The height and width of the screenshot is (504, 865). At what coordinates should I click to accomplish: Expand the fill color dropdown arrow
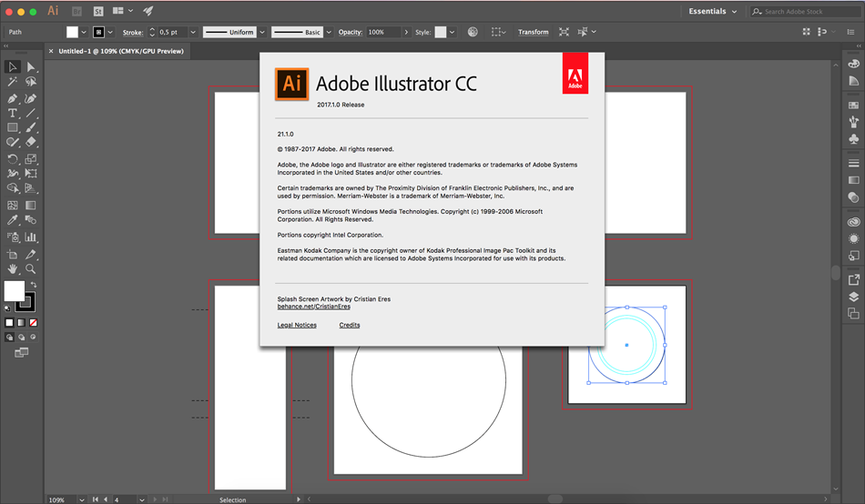tap(84, 32)
